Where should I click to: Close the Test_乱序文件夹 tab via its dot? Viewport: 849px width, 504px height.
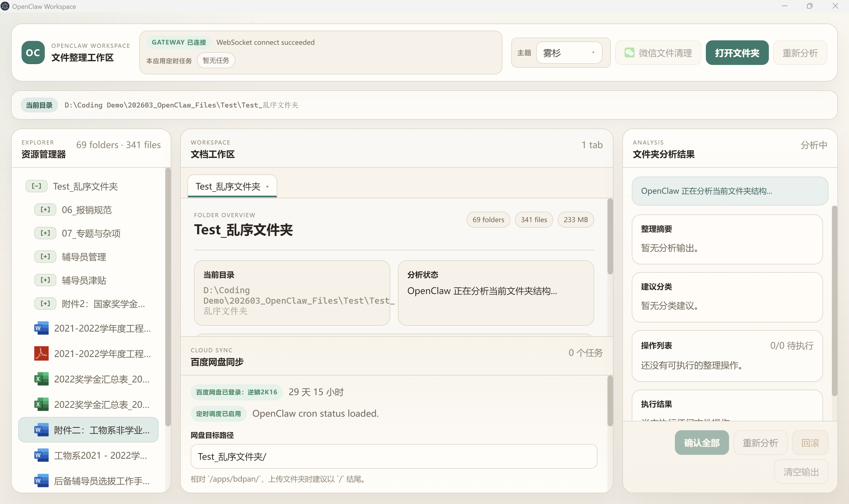[x=268, y=187]
